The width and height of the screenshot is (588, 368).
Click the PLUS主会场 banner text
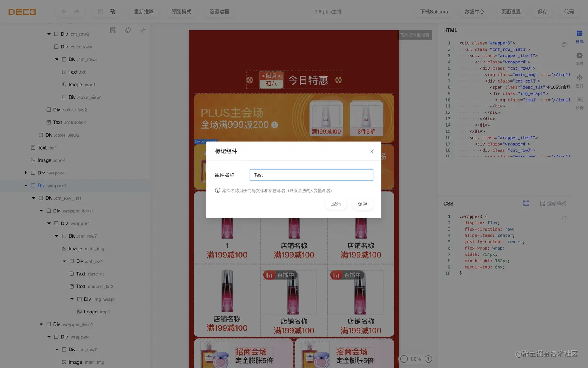point(232,113)
